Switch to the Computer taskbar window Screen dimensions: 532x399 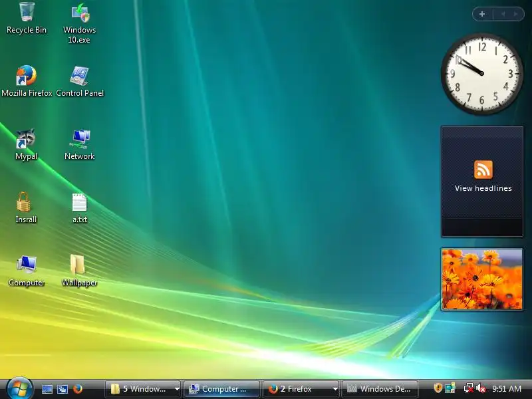coord(221,389)
